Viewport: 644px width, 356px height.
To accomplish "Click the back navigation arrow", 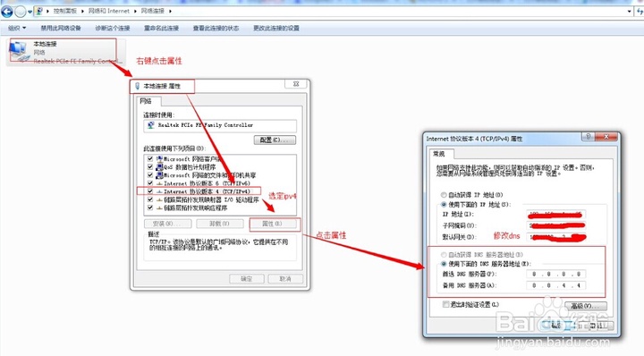I will click(6, 11).
